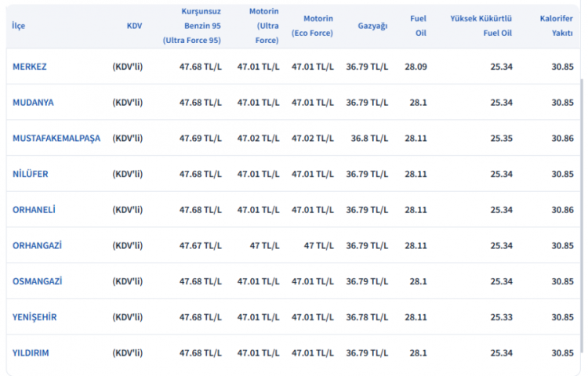
Task: Click the İlçe column header
Action: 18,26
